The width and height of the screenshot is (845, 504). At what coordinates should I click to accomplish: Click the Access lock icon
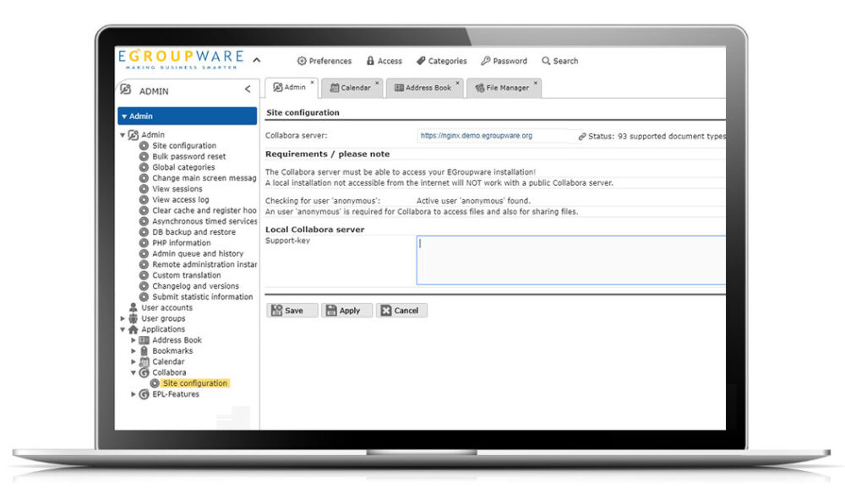[370, 61]
